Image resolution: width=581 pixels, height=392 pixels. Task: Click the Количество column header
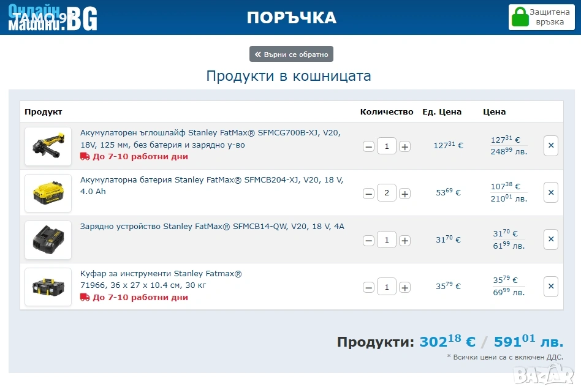[x=387, y=112]
